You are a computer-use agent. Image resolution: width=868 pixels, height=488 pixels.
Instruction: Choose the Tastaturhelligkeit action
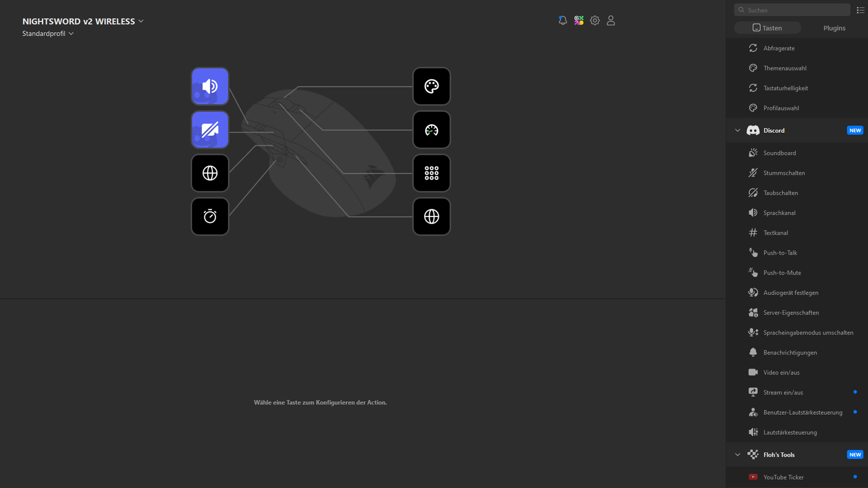[x=797, y=88]
